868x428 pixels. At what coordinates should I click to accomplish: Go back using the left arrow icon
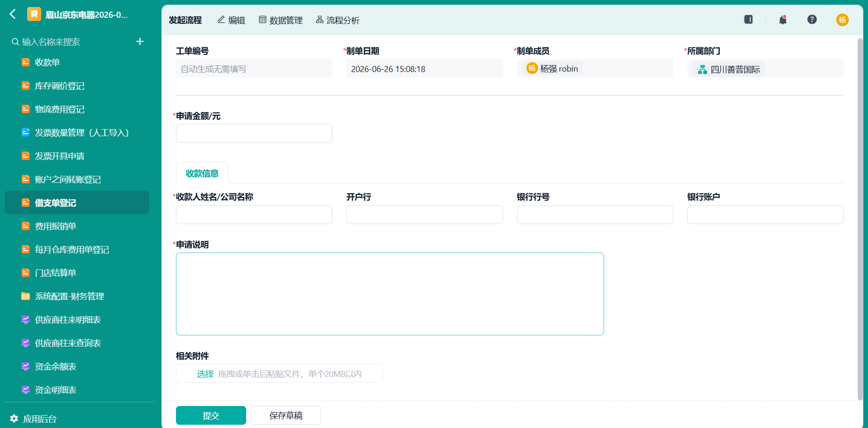[x=13, y=15]
